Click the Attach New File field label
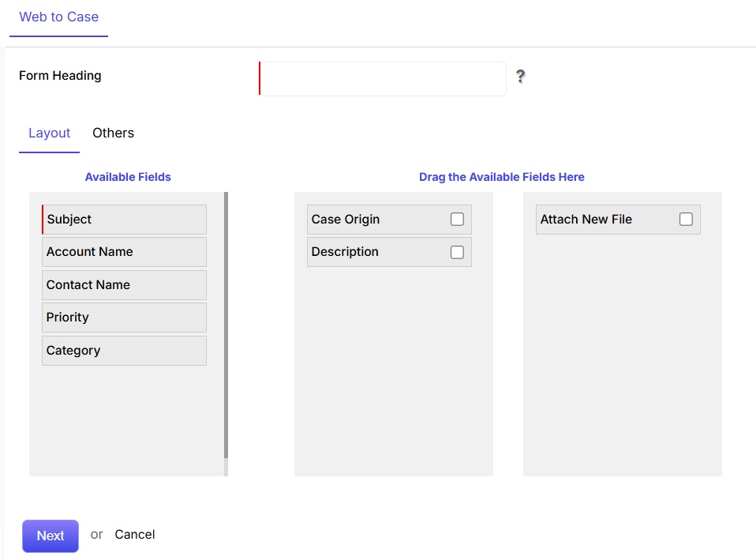 586,219
